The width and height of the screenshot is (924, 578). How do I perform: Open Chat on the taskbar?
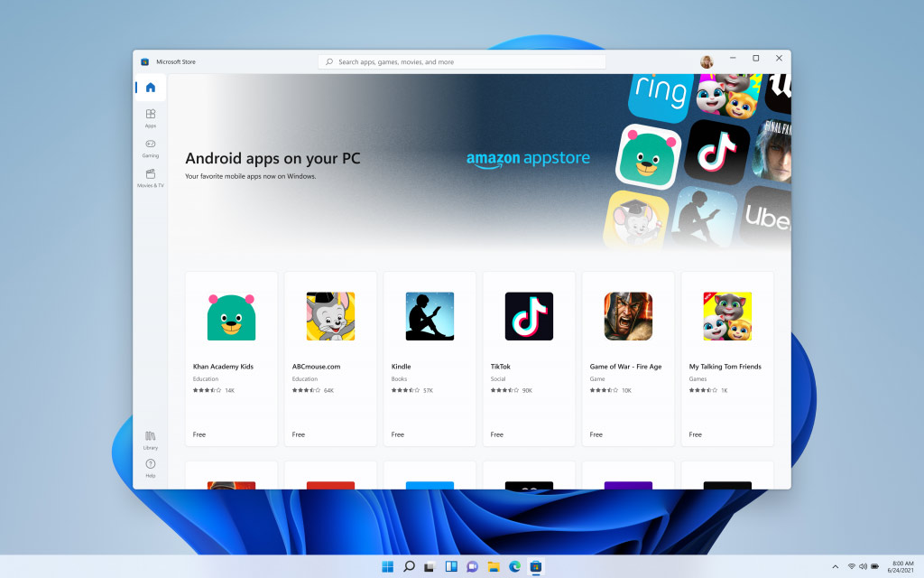click(472, 566)
